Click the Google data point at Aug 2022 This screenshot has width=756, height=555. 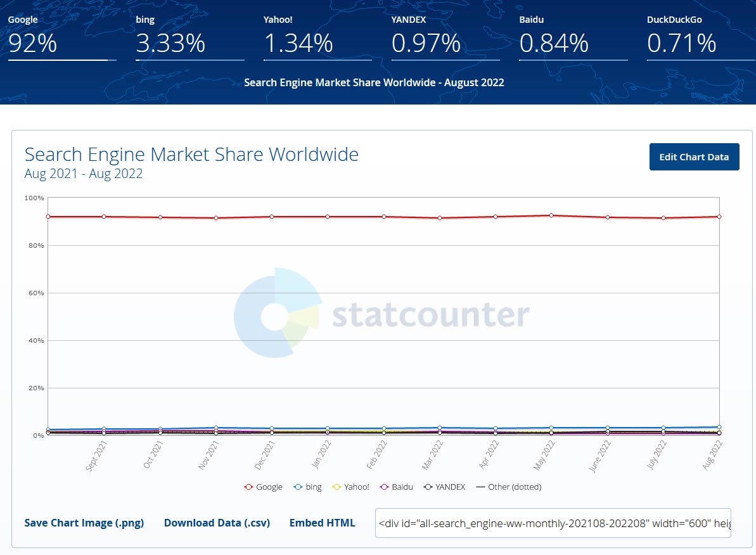click(719, 217)
